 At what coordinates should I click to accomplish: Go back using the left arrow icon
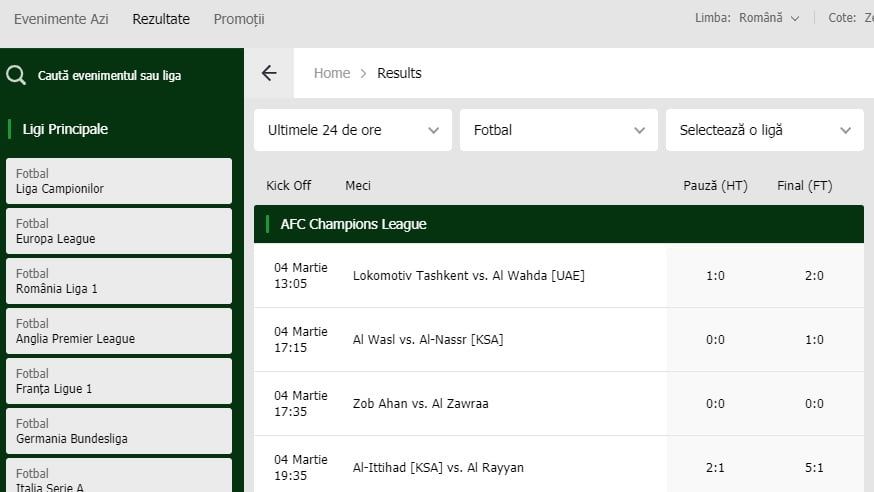pyautogui.click(x=268, y=73)
